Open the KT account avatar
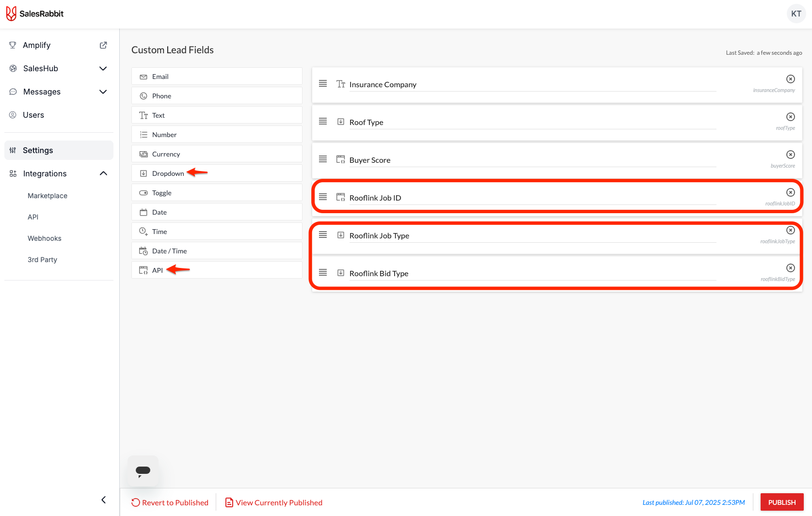812x516 pixels. point(796,14)
